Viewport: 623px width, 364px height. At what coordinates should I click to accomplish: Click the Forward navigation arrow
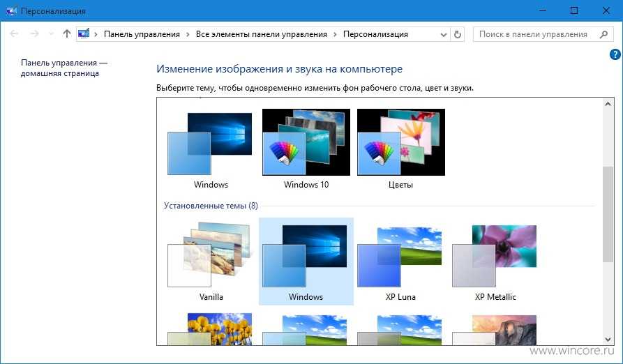[35, 34]
